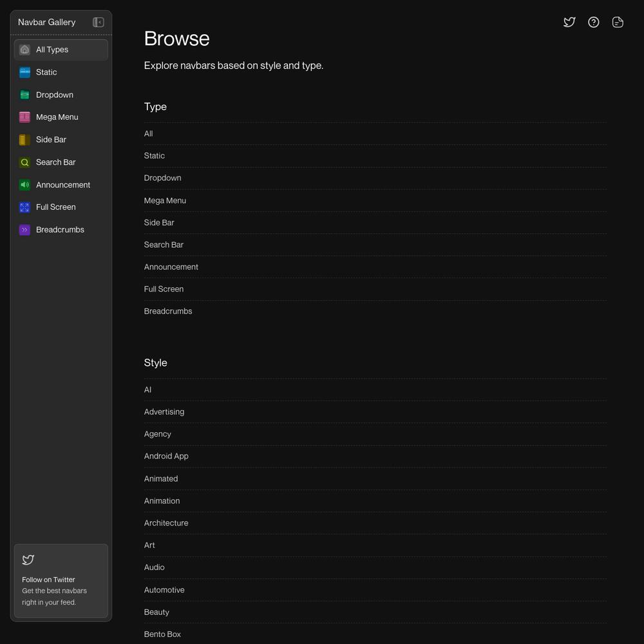The width and height of the screenshot is (644, 644).
Task: Open Full Screen link under Type list
Action: coord(164,289)
